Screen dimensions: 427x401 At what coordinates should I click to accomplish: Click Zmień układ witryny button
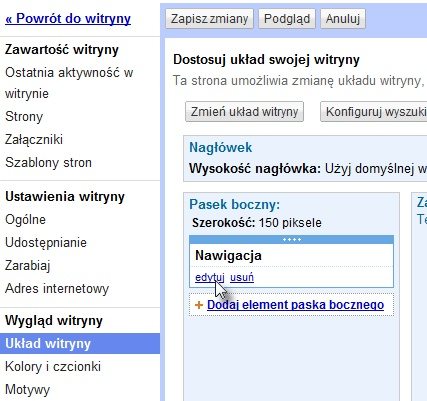click(x=244, y=112)
